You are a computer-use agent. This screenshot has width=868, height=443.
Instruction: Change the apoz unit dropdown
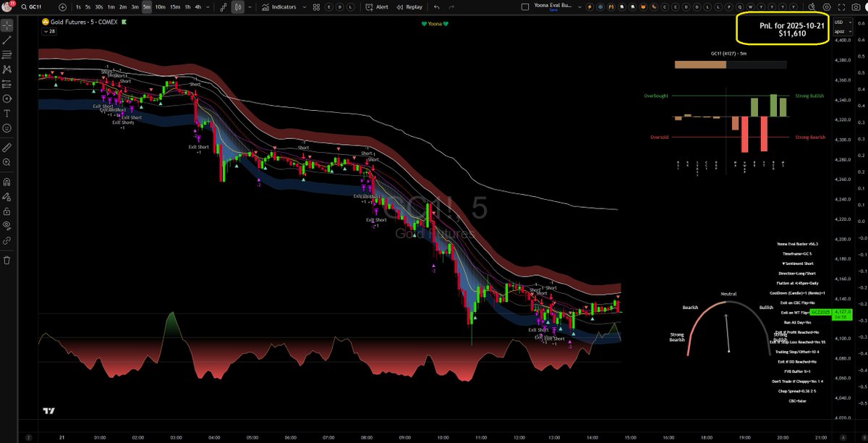[843, 31]
